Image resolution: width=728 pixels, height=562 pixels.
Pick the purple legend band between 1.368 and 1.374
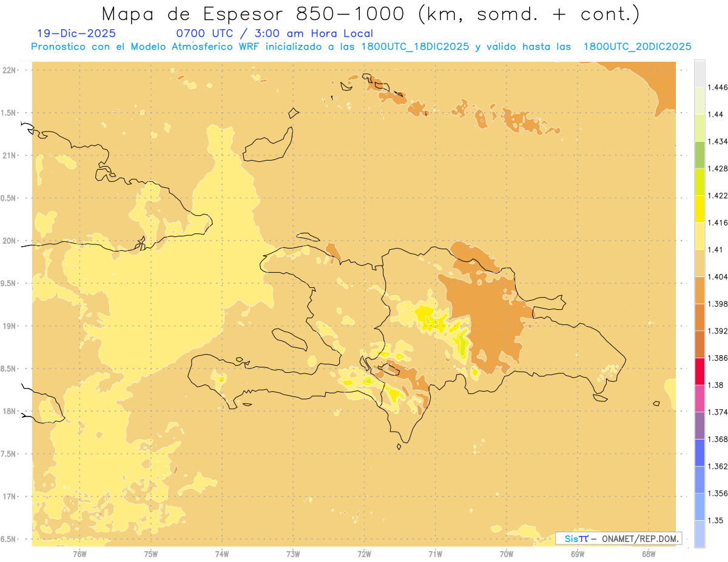coord(699,426)
